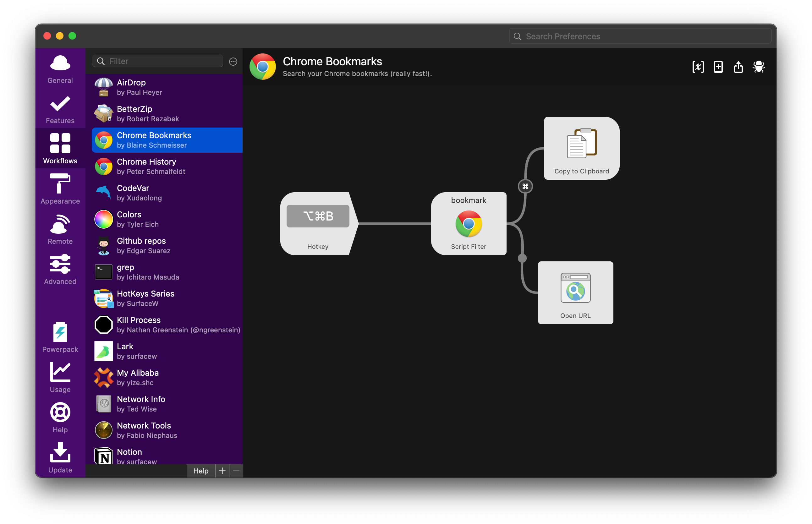Select the Colors workflow by Tyler Eich
The height and width of the screenshot is (524, 812).
pyautogui.click(x=167, y=219)
